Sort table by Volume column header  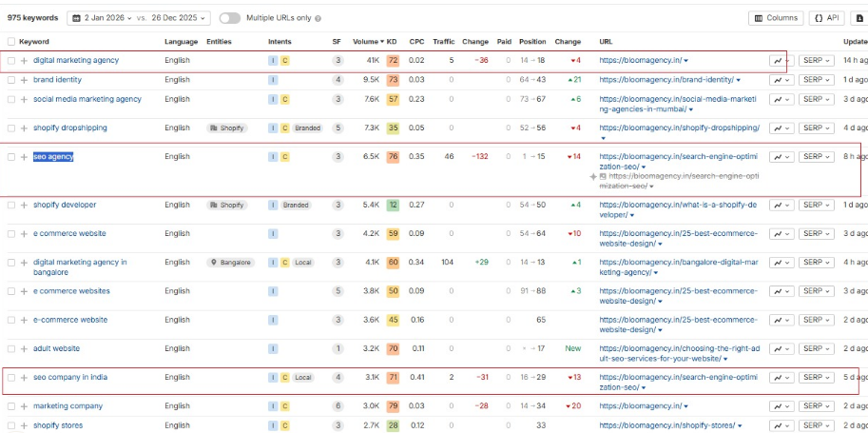coord(367,42)
